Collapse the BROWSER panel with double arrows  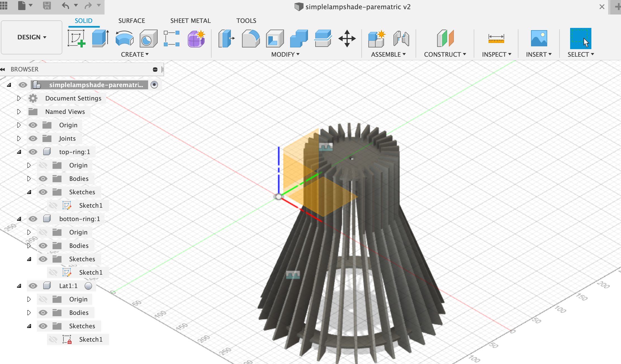tap(3, 69)
